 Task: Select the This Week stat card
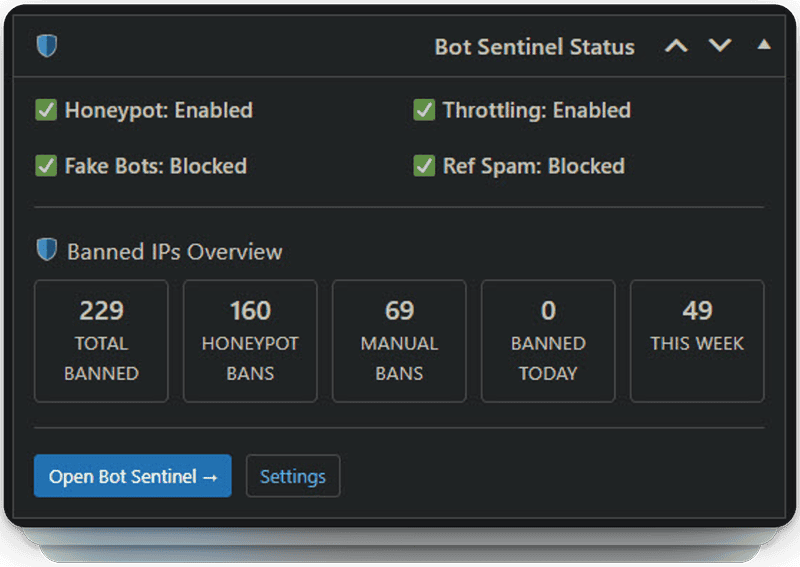[x=697, y=341]
